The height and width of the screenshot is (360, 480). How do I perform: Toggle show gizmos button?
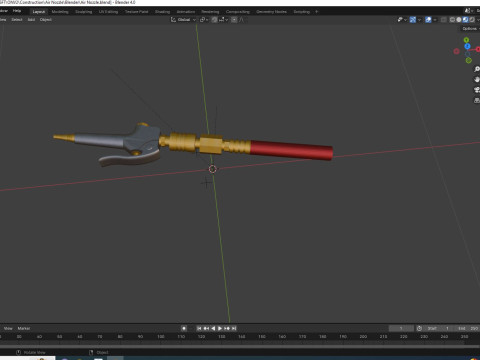(413, 20)
